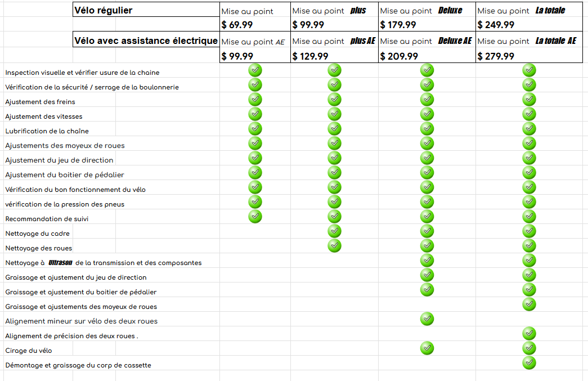The width and height of the screenshot is (588, 381).
Task: Click the basic column checkmark for Inspection visuelle
Action: 255,70
